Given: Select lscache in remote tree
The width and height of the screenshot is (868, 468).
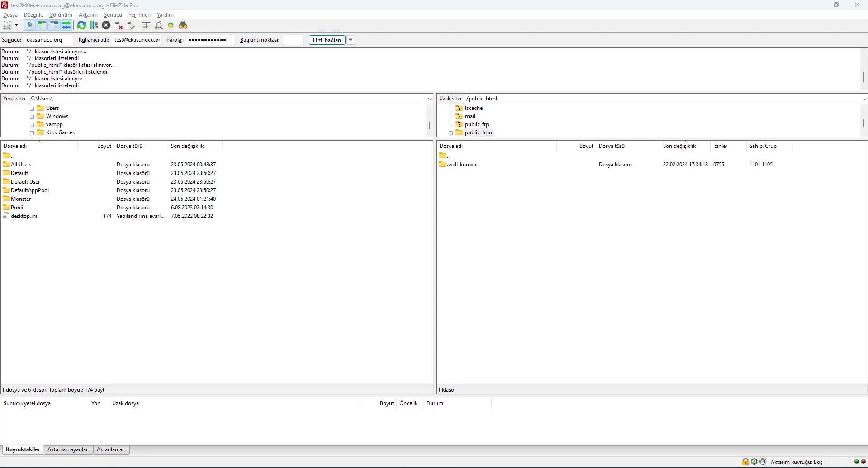Looking at the screenshot, I should [x=474, y=108].
